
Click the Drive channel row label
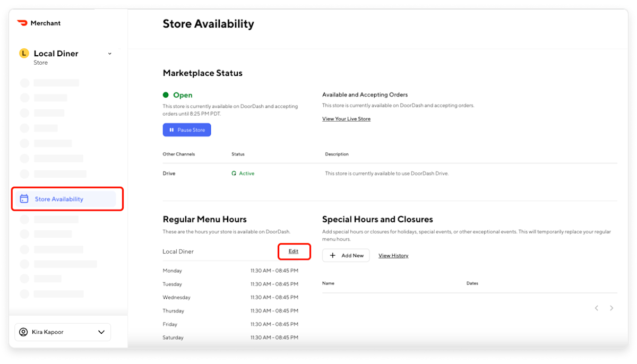tap(169, 174)
